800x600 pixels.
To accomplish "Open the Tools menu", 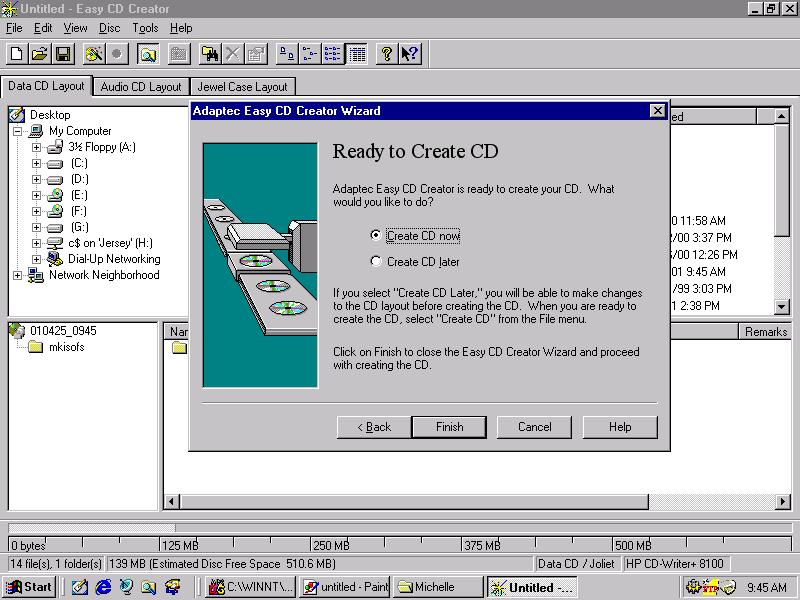I will [145, 28].
